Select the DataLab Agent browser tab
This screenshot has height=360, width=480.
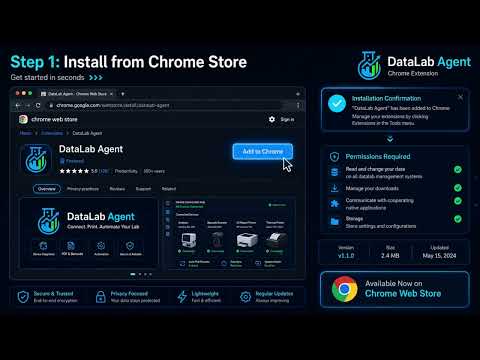(x=77, y=94)
